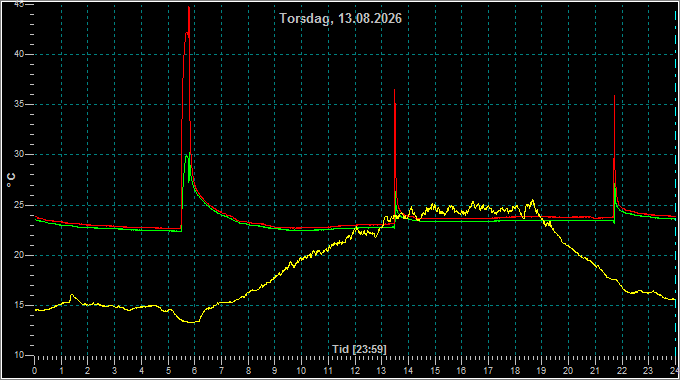The width and height of the screenshot is (680, 380).
Task: Click the 15 label on temperature axis
Action: (18, 305)
